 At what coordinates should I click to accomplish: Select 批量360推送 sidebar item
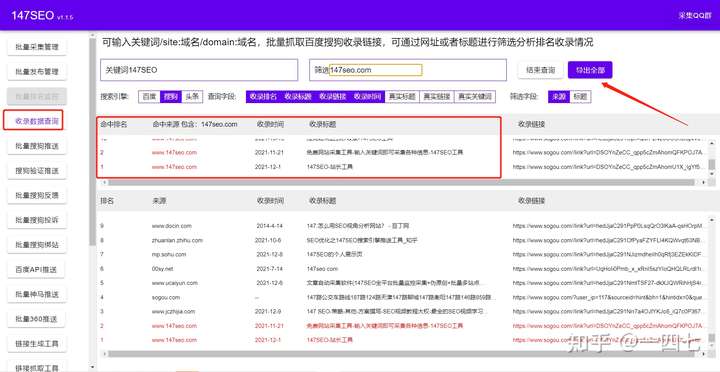tap(37, 319)
